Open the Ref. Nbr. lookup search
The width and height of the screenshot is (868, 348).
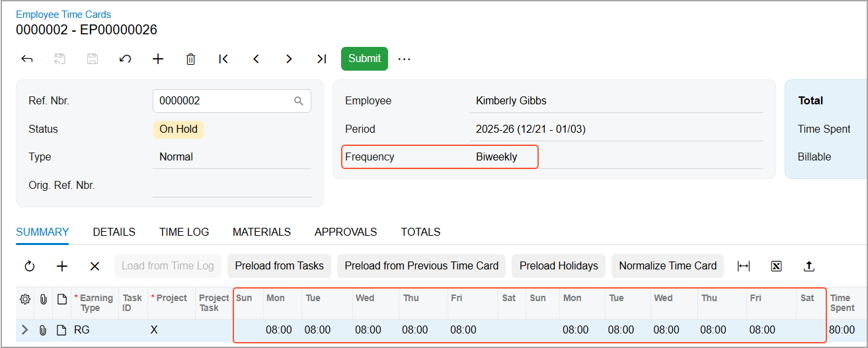coord(299,101)
